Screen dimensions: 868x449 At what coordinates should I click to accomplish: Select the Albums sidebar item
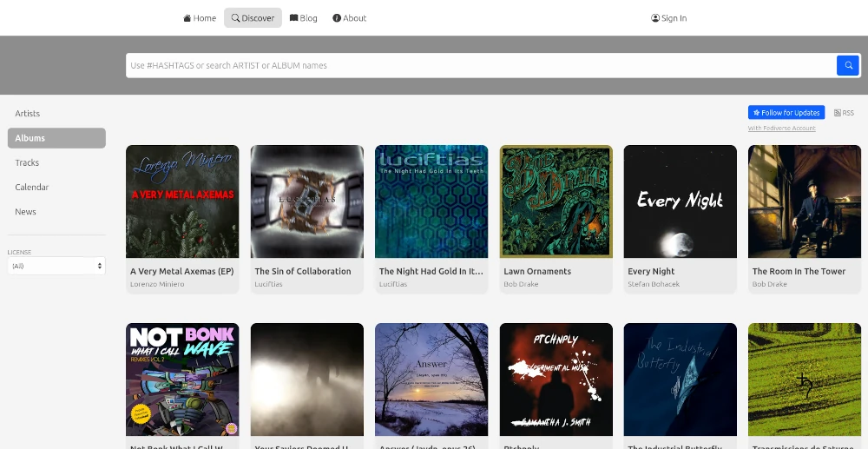(x=56, y=138)
